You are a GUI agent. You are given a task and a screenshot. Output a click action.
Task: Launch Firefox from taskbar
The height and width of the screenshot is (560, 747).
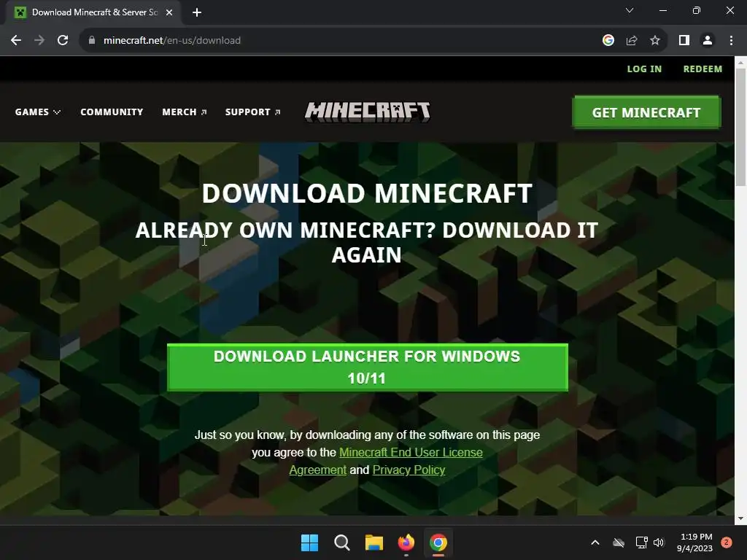click(x=406, y=542)
